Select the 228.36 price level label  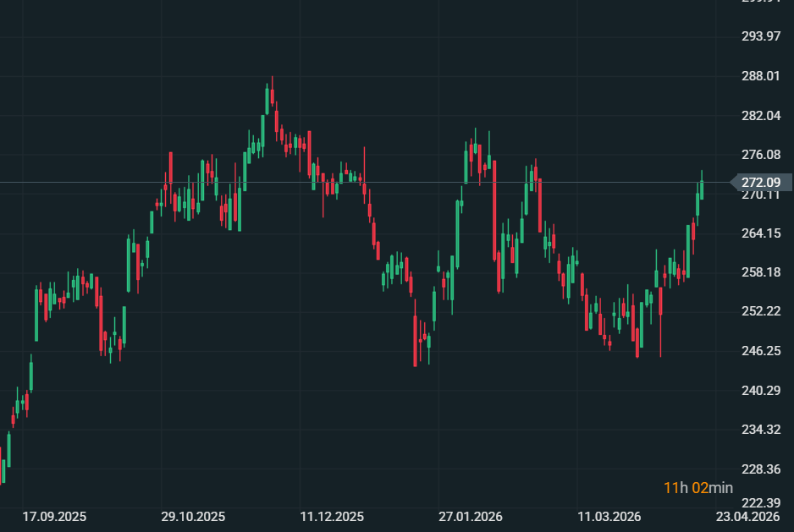coord(760,469)
